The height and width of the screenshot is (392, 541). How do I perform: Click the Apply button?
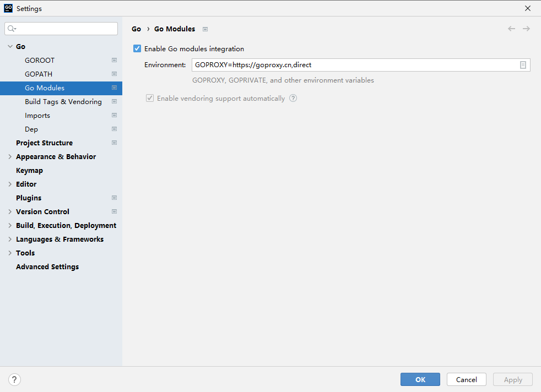click(513, 379)
